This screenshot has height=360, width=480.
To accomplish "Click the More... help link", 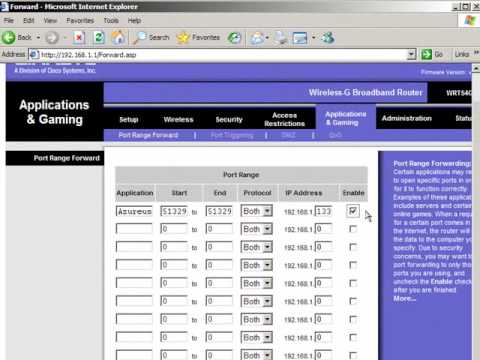I will pyautogui.click(x=404, y=299).
